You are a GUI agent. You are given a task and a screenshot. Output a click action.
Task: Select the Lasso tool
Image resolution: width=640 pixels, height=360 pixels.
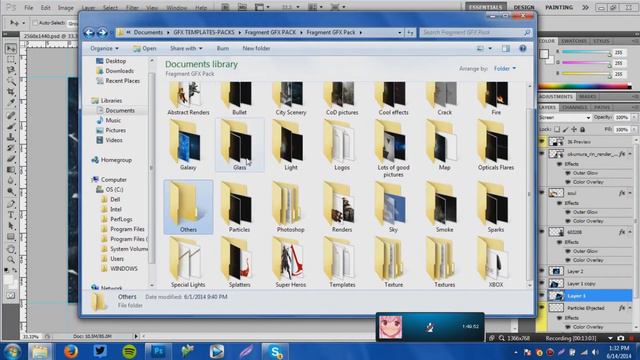click(x=11, y=70)
